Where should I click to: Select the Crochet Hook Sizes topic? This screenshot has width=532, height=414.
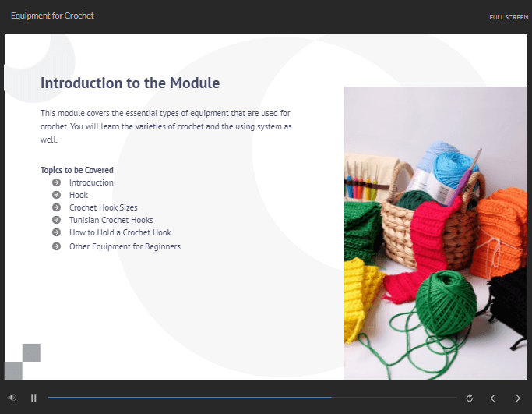click(x=103, y=207)
